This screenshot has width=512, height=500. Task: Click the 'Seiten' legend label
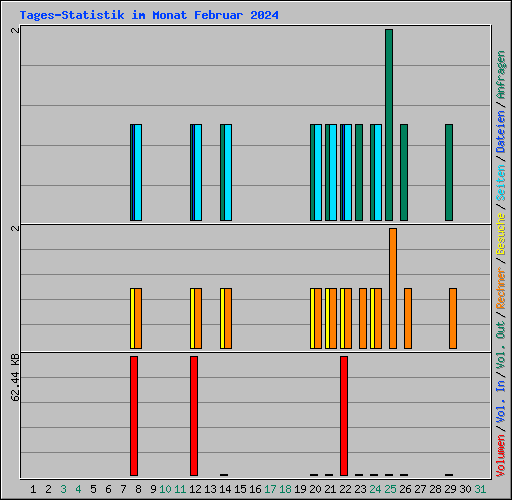tap(501, 183)
